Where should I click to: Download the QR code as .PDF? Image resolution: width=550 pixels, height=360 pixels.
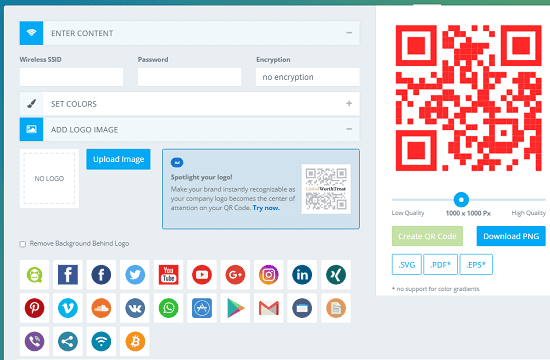(x=440, y=265)
